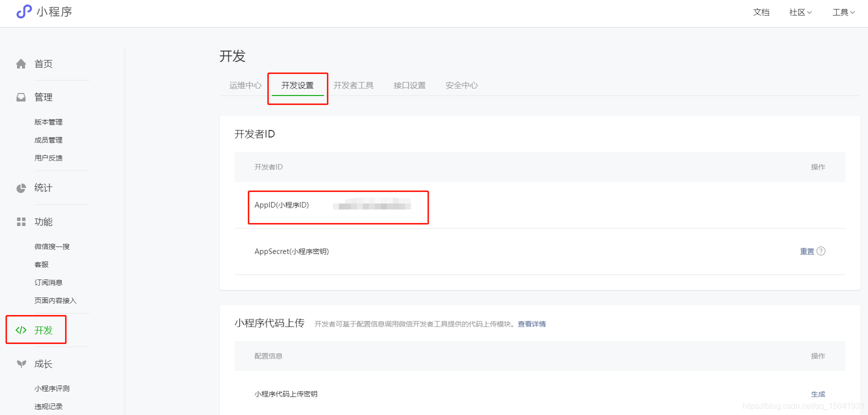Viewport: 868px width, 415px height.
Task: Click the Mini Program logo icon
Action: point(24,11)
